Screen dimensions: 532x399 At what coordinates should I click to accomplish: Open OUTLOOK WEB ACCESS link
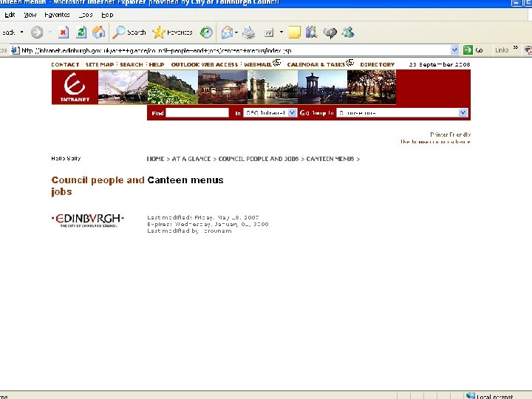(205, 64)
